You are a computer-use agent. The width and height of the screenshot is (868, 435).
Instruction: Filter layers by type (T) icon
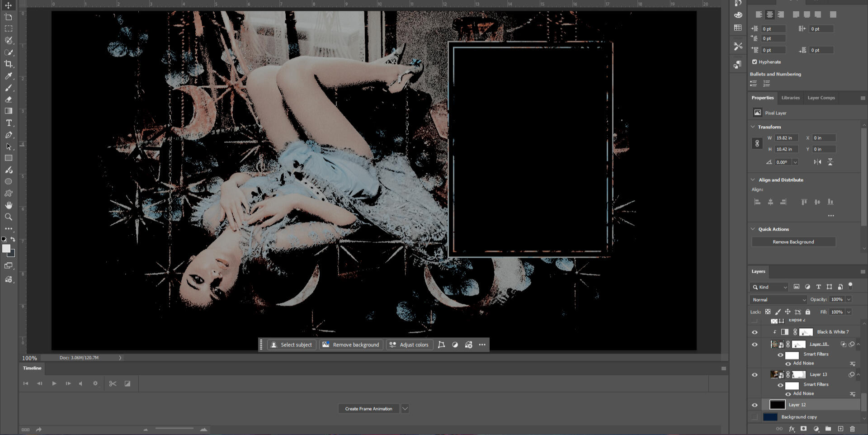[x=818, y=287]
